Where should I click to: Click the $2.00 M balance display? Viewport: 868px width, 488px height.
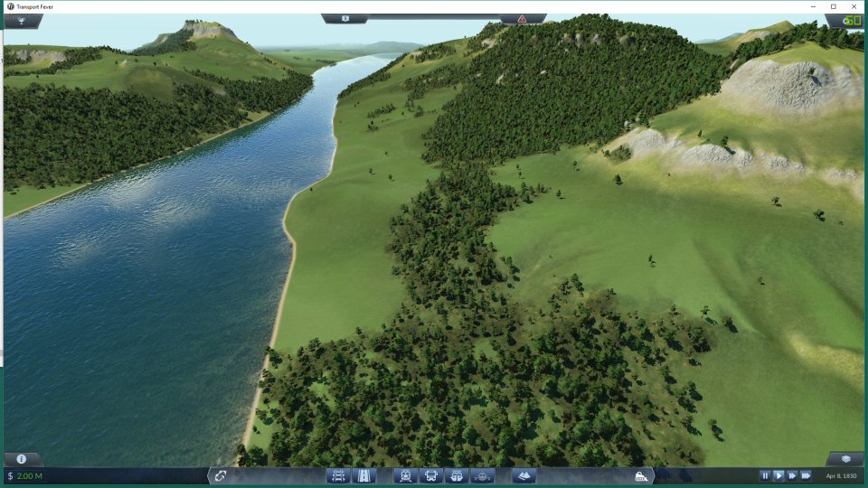tap(25, 476)
